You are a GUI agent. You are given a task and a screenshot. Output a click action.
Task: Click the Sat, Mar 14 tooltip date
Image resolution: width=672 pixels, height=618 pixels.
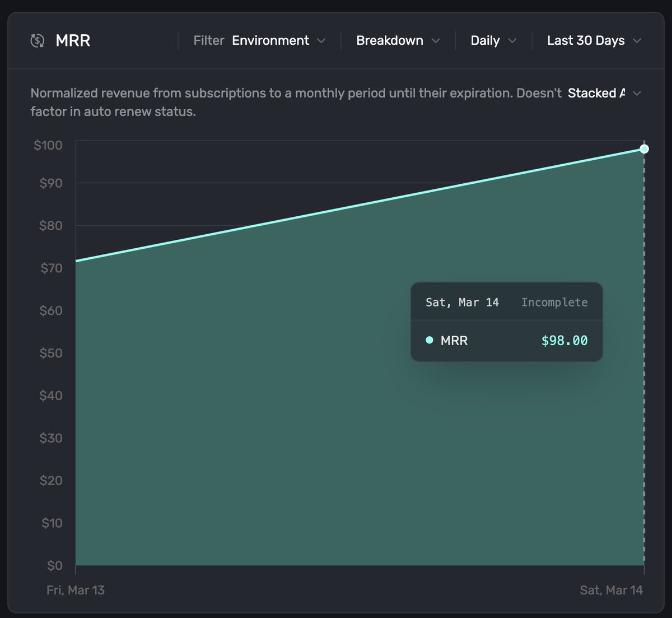[462, 303]
